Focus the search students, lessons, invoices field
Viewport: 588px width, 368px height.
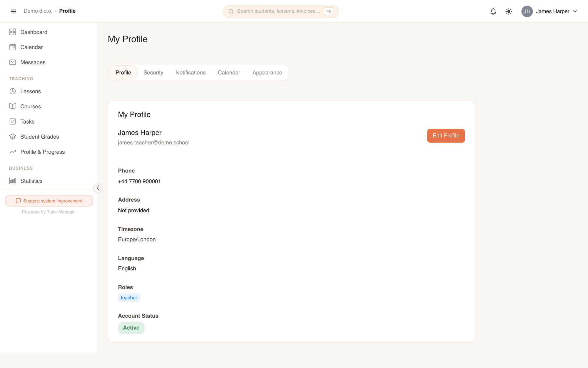click(x=281, y=11)
